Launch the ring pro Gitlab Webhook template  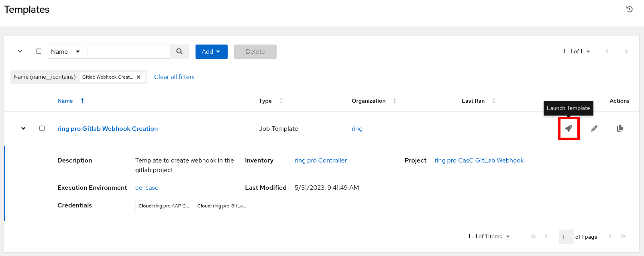pyautogui.click(x=569, y=128)
